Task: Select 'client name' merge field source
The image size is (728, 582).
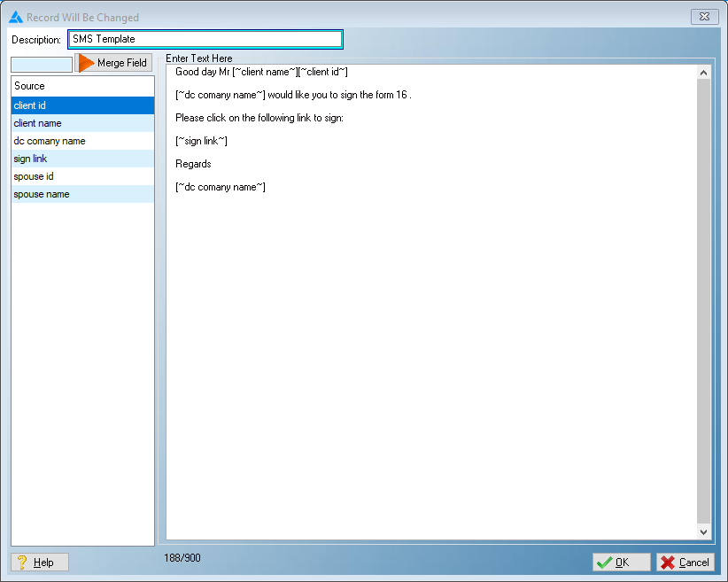Action: [82, 123]
